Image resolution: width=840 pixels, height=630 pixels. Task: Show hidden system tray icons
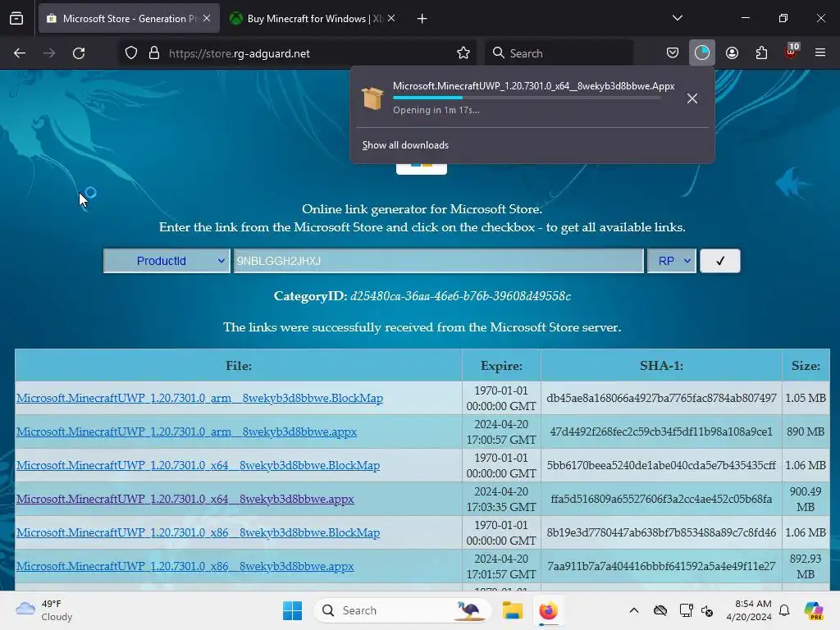pos(634,610)
